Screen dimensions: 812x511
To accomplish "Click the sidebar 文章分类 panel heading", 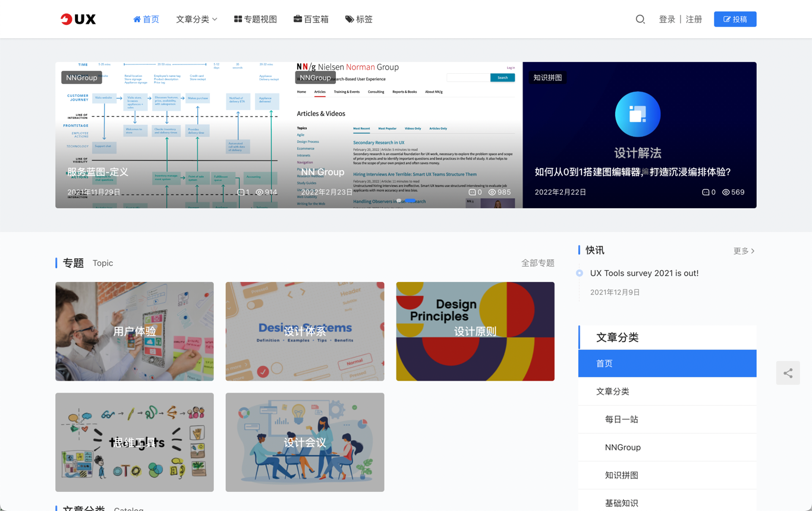I will [617, 337].
